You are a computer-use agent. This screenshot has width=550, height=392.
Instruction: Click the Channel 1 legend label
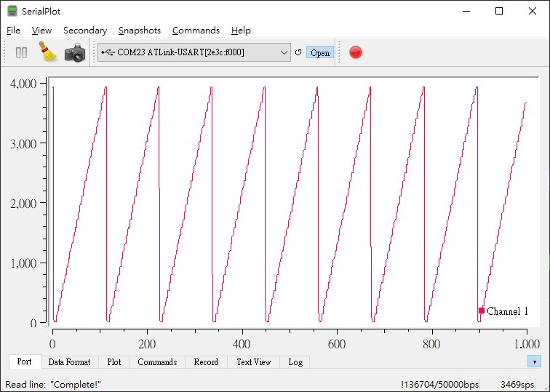pos(508,311)
